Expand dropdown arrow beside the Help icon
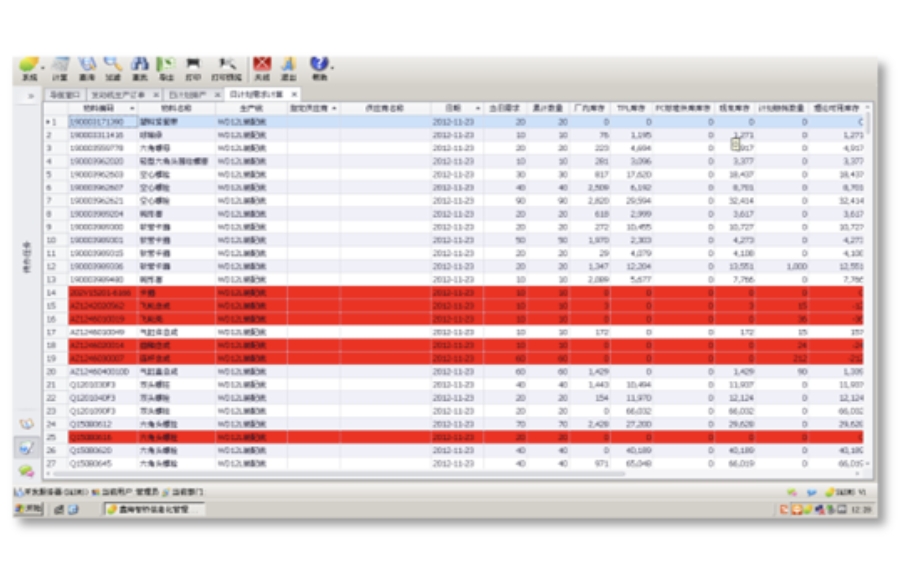This screenshot has height=588, width=898. pos(332,68)
